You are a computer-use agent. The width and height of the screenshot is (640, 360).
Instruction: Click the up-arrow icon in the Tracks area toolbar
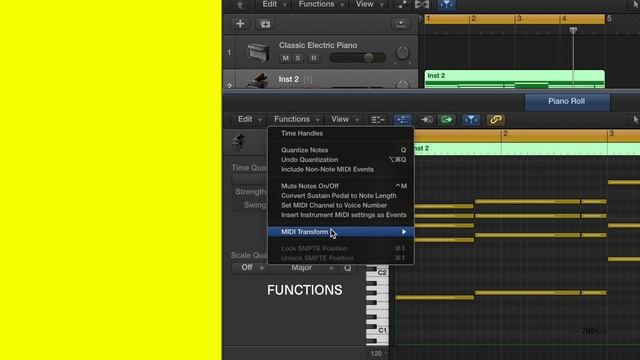click(x=240, y=4)
